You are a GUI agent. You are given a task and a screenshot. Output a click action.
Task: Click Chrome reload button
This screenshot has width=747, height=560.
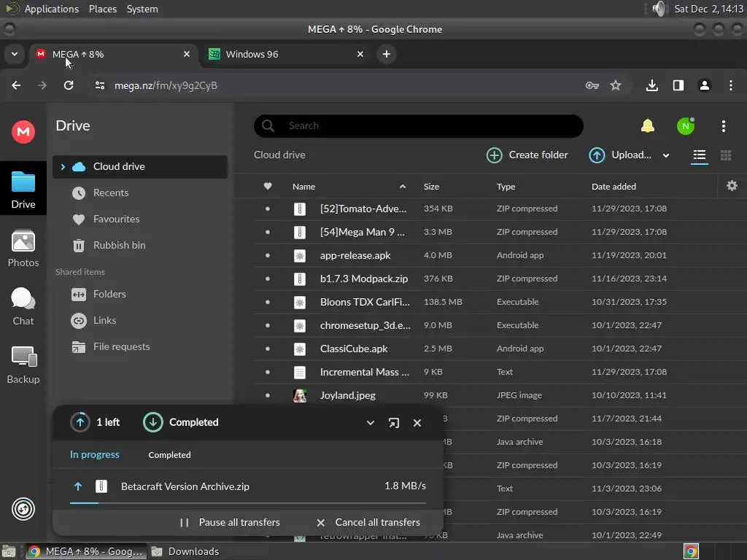coord(69,85)
